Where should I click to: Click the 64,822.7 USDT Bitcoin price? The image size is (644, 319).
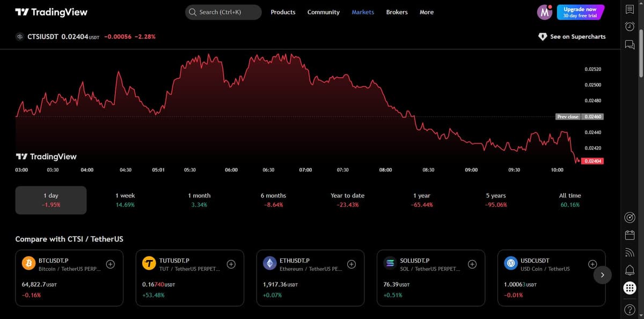pos(39,284)
